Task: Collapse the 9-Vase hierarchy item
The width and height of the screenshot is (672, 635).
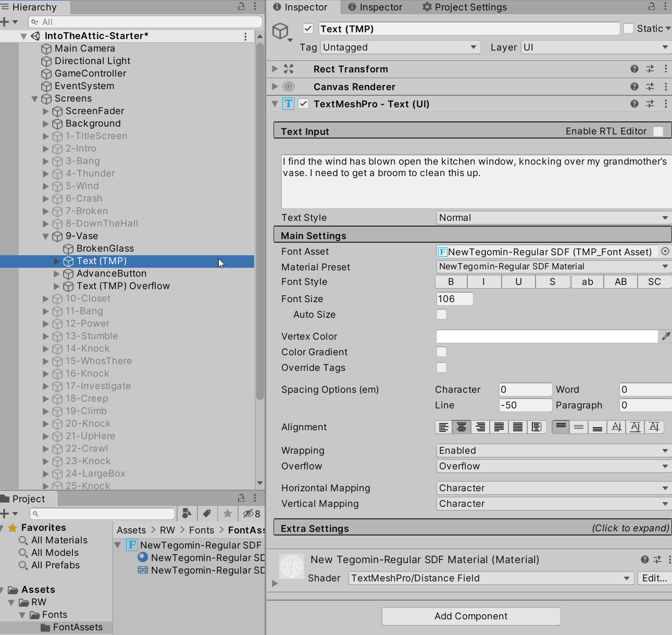Action: (46, 236)
